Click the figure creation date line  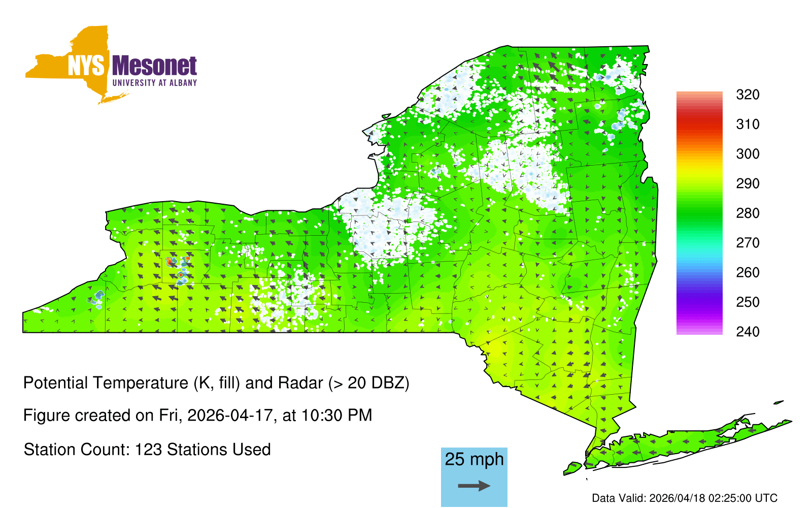point(197,416)
